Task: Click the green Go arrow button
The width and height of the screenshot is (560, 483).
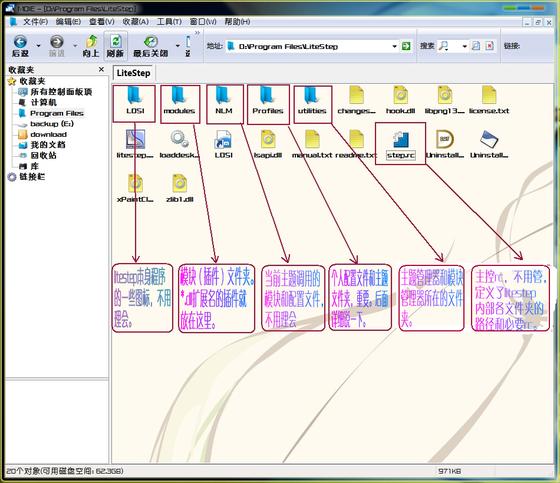Action: [x=406, y=46]
